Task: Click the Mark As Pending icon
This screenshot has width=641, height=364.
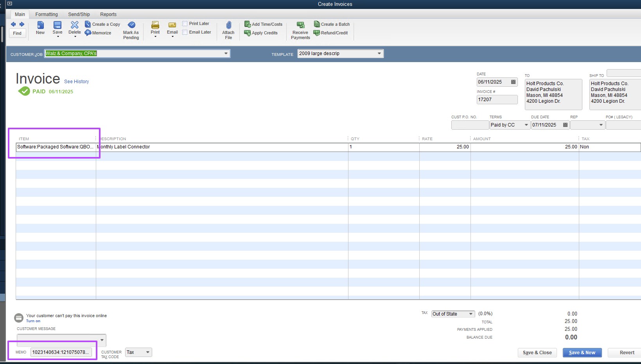Action: point(131,25)
